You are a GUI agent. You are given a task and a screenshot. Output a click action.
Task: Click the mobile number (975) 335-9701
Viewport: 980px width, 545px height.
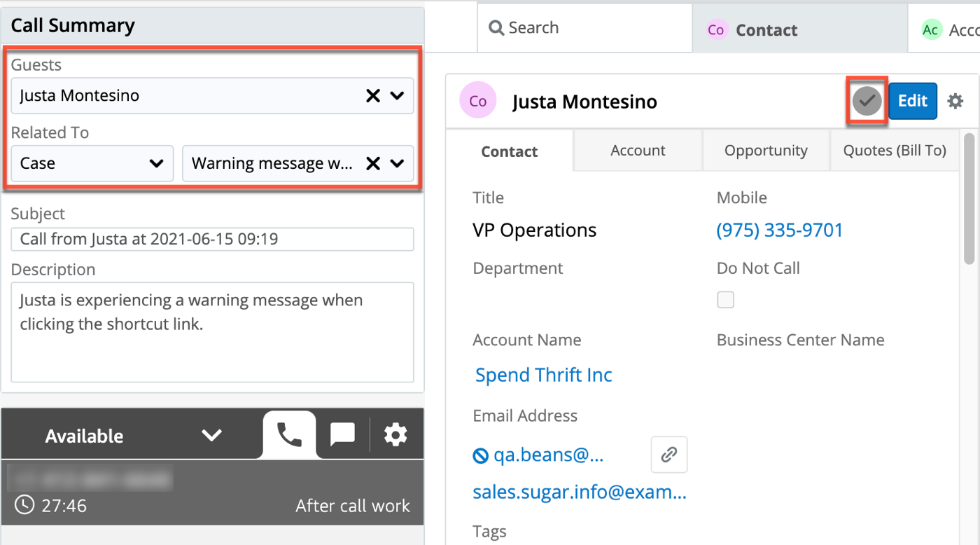click(x=780, y=230)
